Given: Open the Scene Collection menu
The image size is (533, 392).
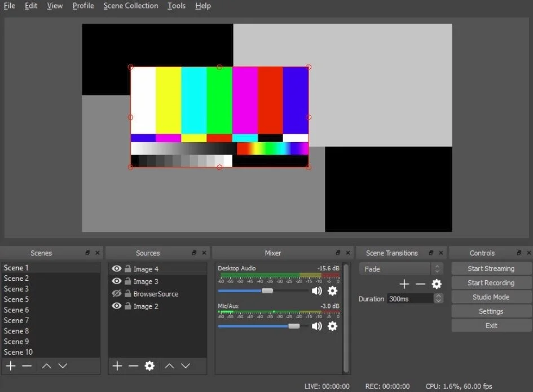Looking at the screenshot, I should click(x=130, y=6).
